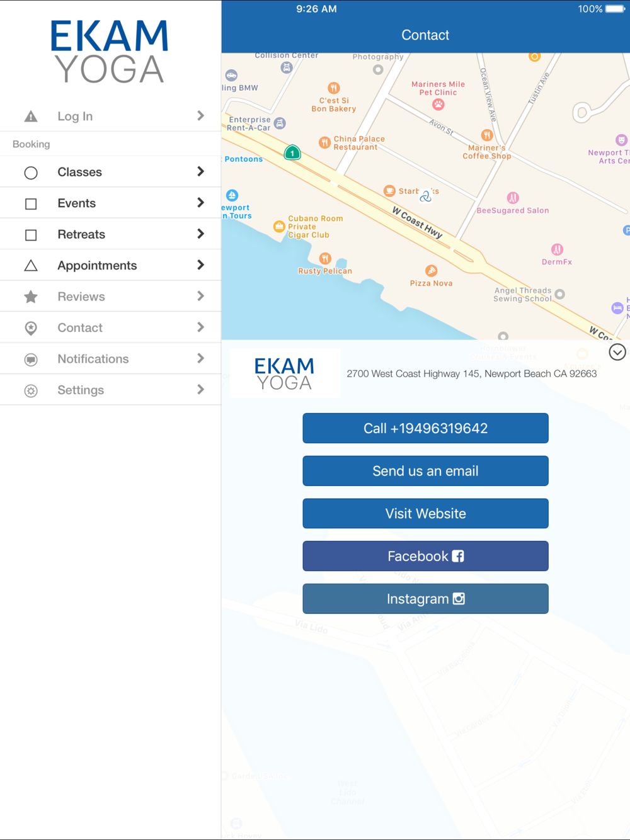Tap the W Coast Hwy road label

(418, 222)
